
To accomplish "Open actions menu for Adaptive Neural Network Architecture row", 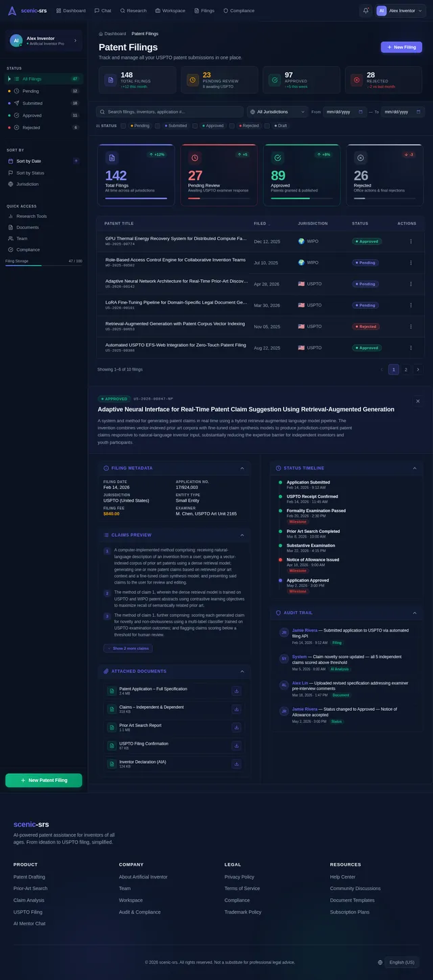I will coord(410,284).
